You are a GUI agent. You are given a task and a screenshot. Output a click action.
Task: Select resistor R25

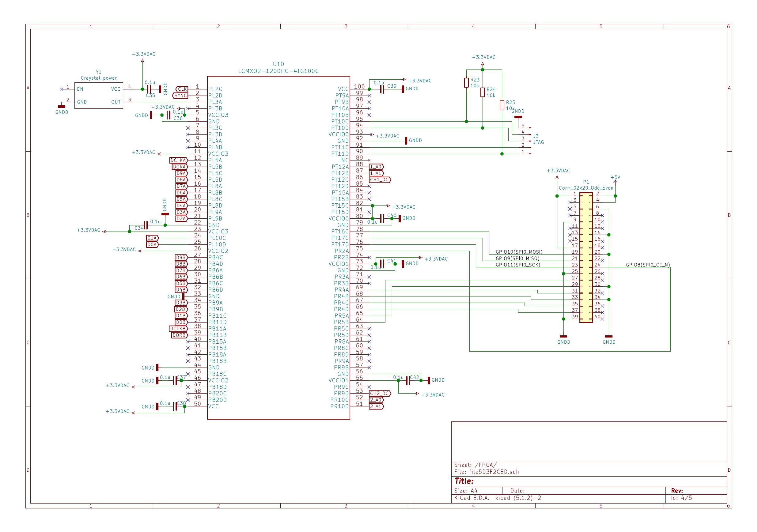(502, 105)
